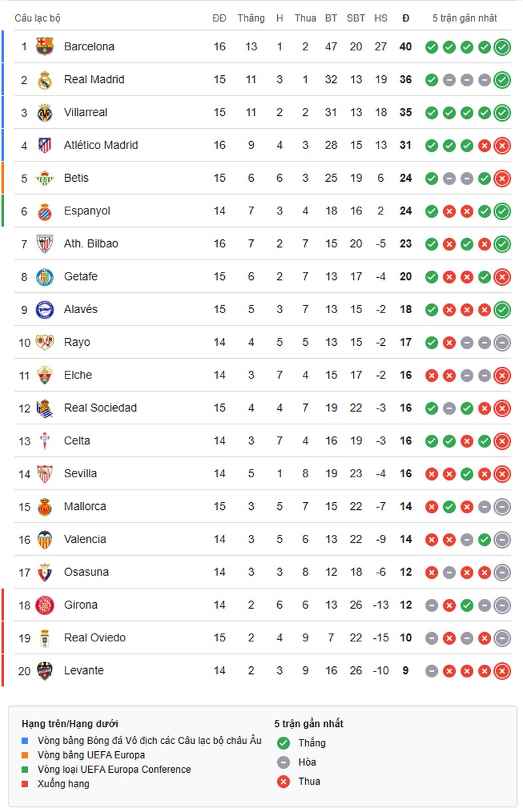Click the Barcelona club crest
This screenshot has height=812, width=523.
coord(43,46)
